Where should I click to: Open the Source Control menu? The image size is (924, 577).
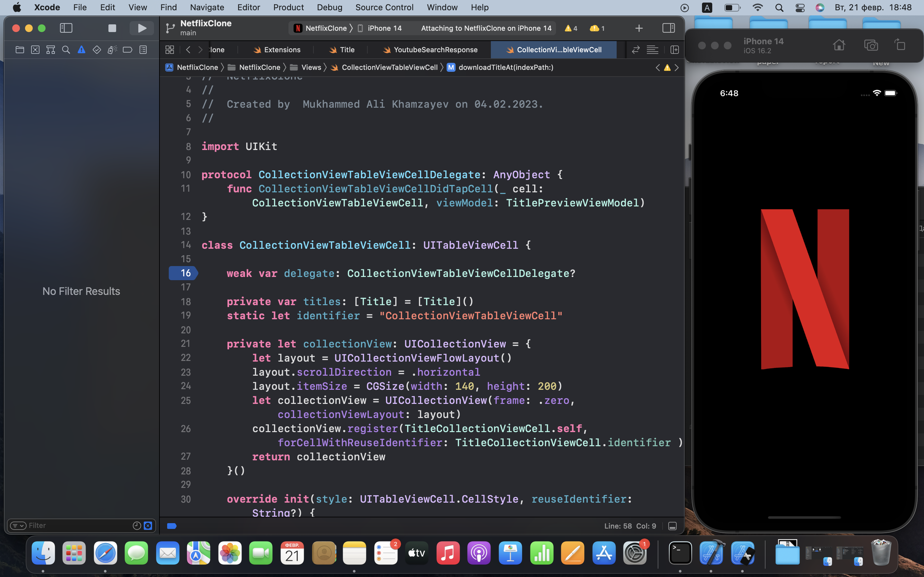(384, 7)
